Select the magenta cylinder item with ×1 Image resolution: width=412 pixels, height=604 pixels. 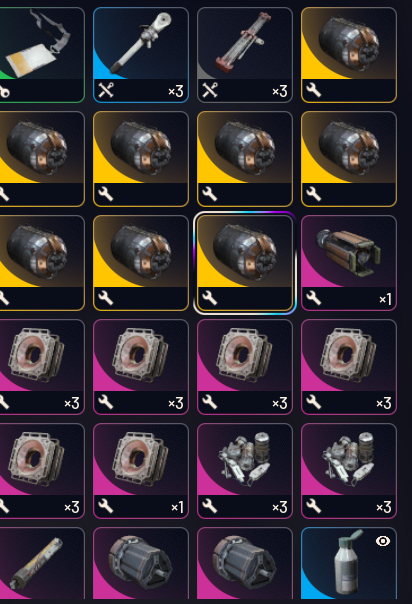click(x=349, y=263)
